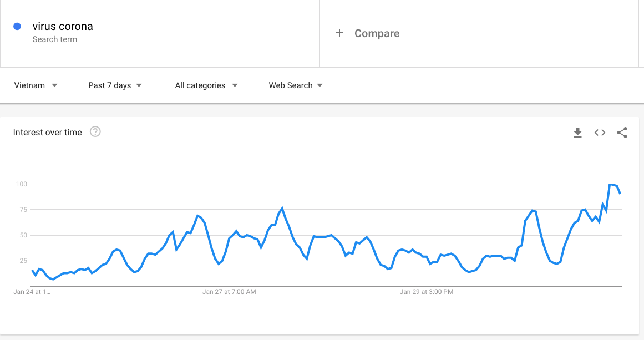644x340 pixels.
Task: Open the embed code icon
Action: (600, 133)
